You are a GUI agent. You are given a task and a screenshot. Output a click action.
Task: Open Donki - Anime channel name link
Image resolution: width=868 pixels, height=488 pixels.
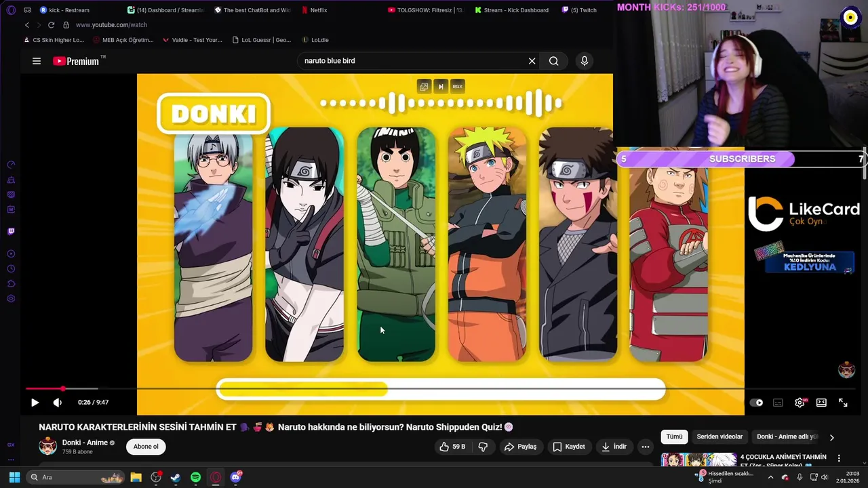(x=85, y=443)
